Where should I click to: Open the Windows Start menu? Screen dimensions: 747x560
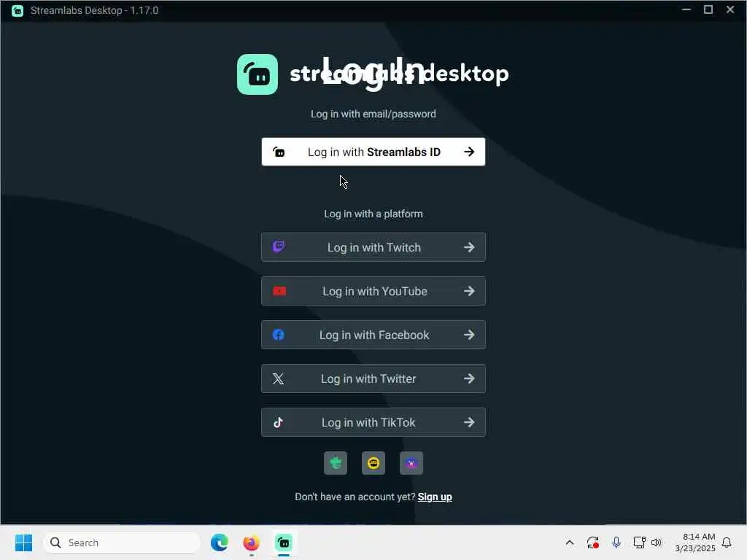[23, 542]
